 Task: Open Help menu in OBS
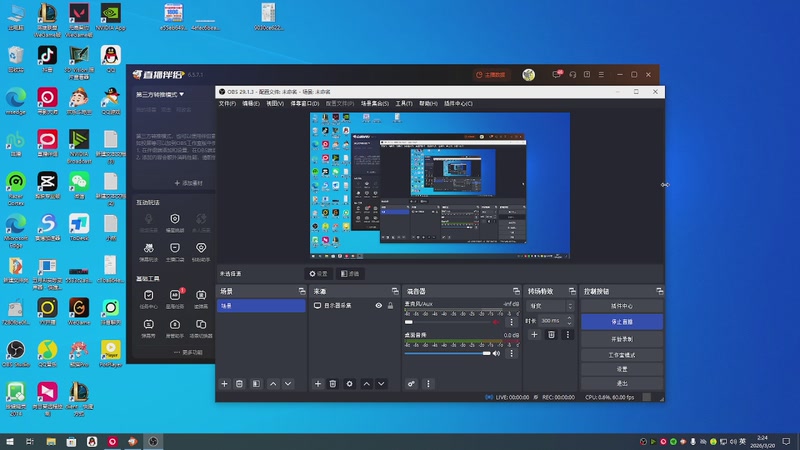pos(428,104)
